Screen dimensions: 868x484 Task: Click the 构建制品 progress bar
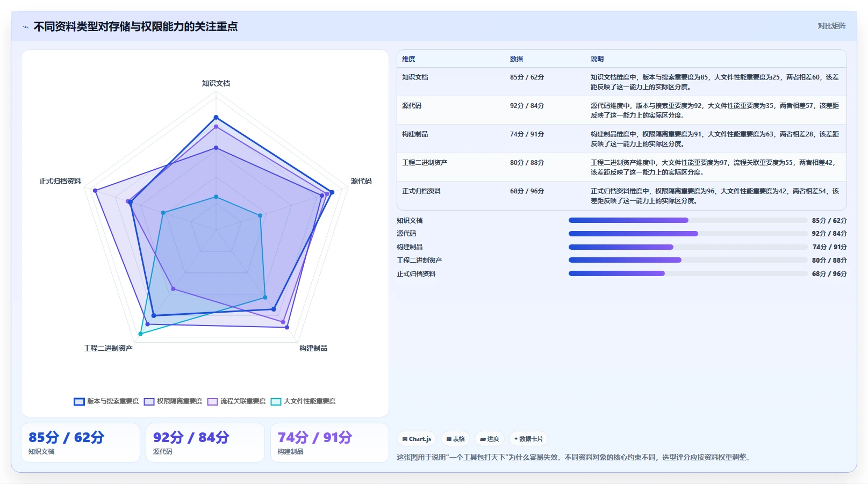point(688,247)
